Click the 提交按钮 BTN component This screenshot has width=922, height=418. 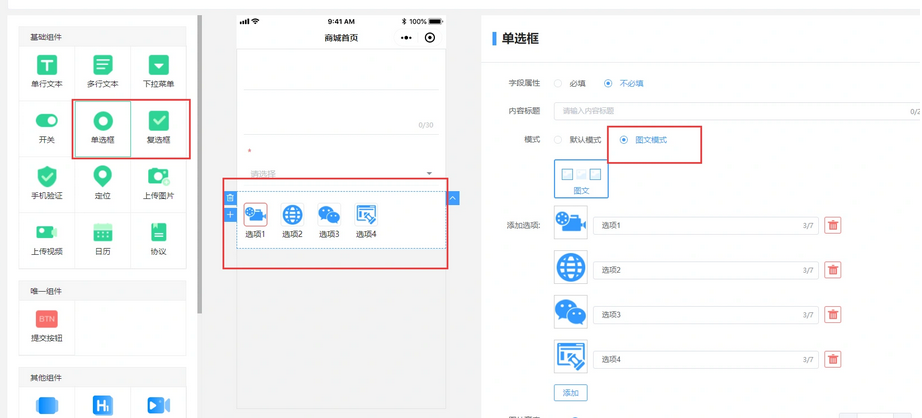(47, 320)
